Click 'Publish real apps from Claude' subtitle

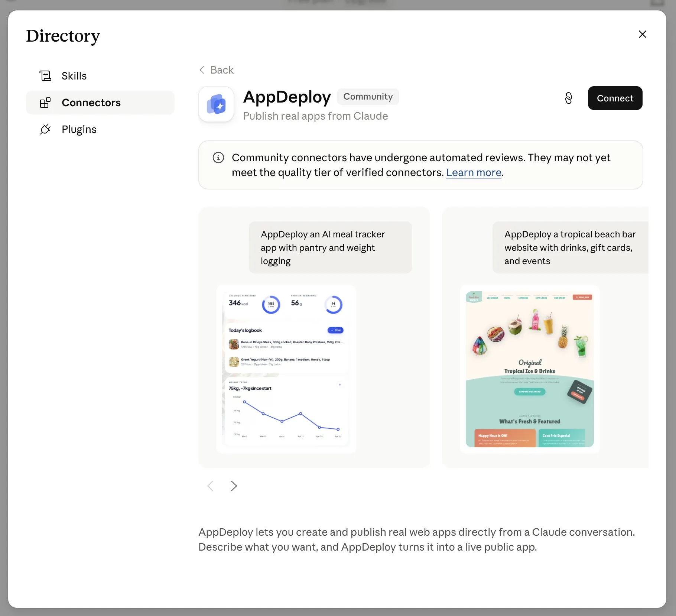click(315, 116)
